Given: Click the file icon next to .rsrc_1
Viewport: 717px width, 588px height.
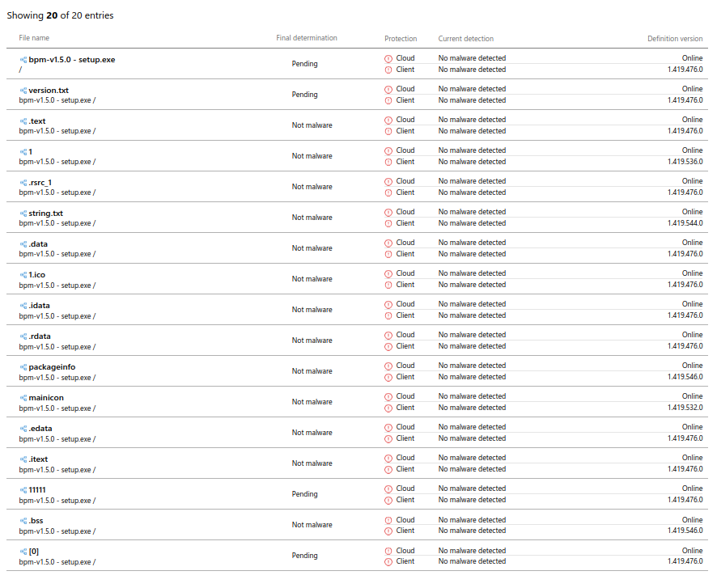Looking at the screenshot, I should tap(23, 183).
